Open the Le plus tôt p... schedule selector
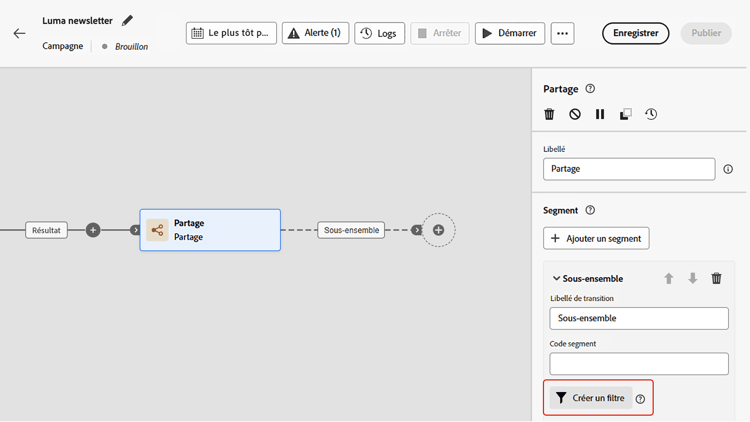The height and width of the screenshot is (422, 750). (231, 33)
